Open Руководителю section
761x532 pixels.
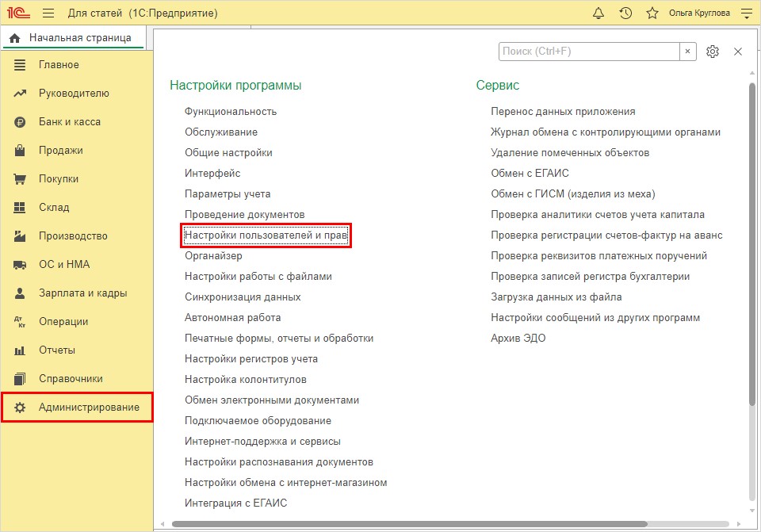pos(74,94)
